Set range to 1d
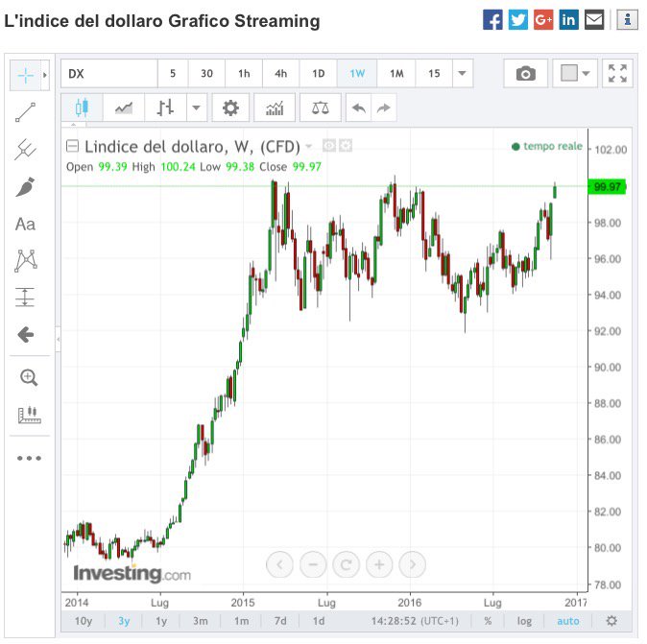Image resolution: width=647 pixels, height=644 pixels. [318, 620]
